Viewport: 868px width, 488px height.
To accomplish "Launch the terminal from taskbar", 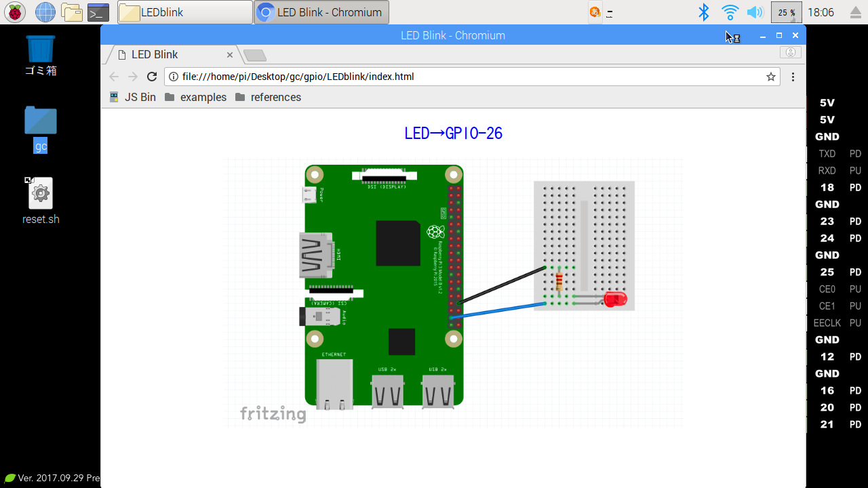I will [98, 12].
